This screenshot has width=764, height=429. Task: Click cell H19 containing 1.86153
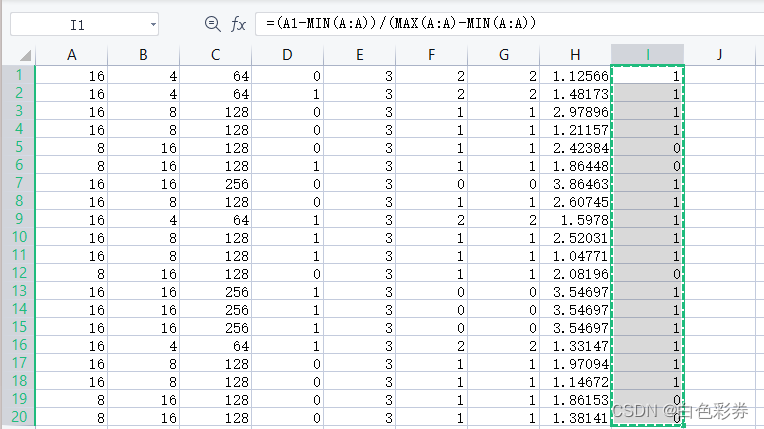click(x=575, y=400)
